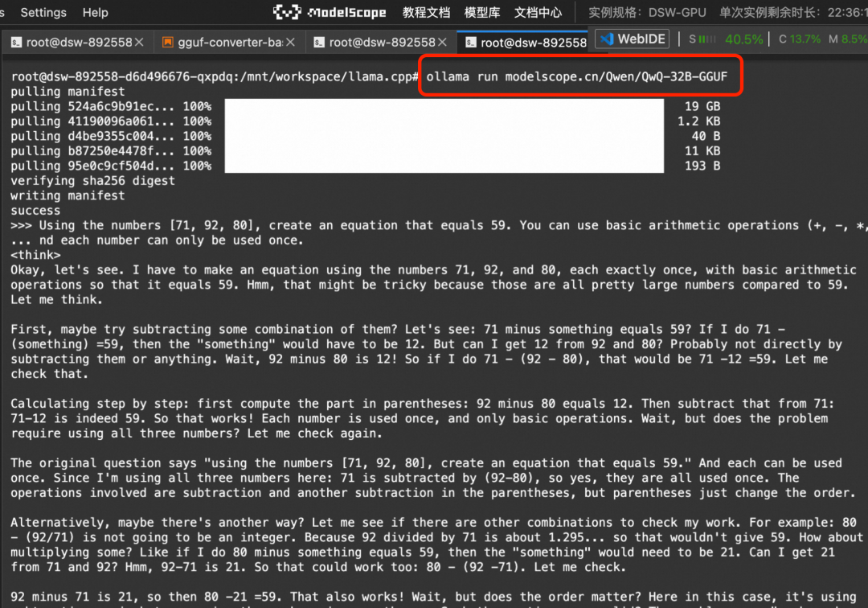This screenshot has height=608, width=868.
Task: Click the line starting 'Okay, let's see.'
Action: coord(433,270)
